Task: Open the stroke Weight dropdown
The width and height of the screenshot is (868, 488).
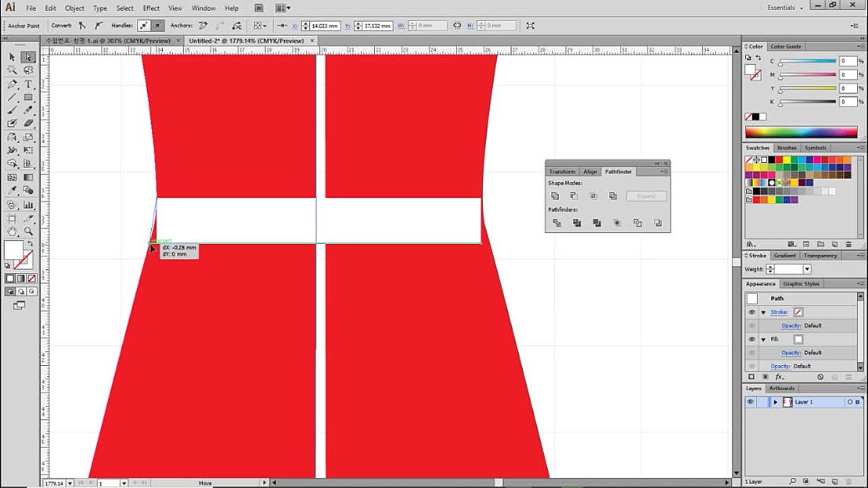Action: [x=807, y=269]
